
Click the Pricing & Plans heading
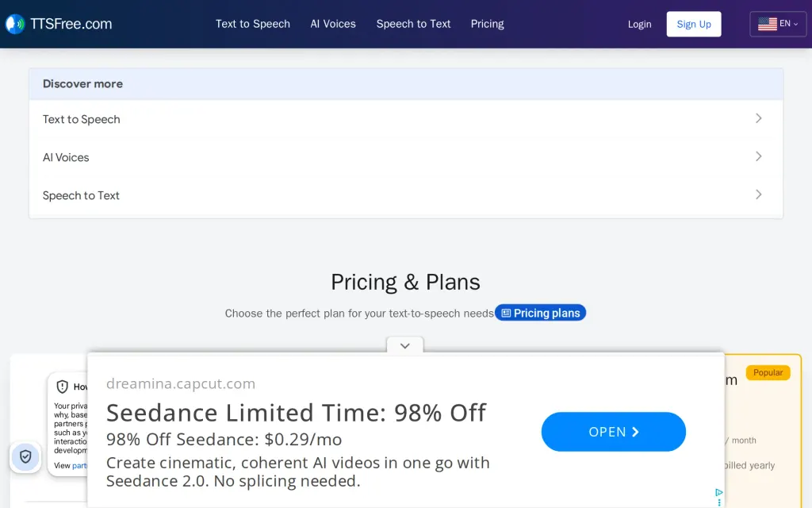405,283
